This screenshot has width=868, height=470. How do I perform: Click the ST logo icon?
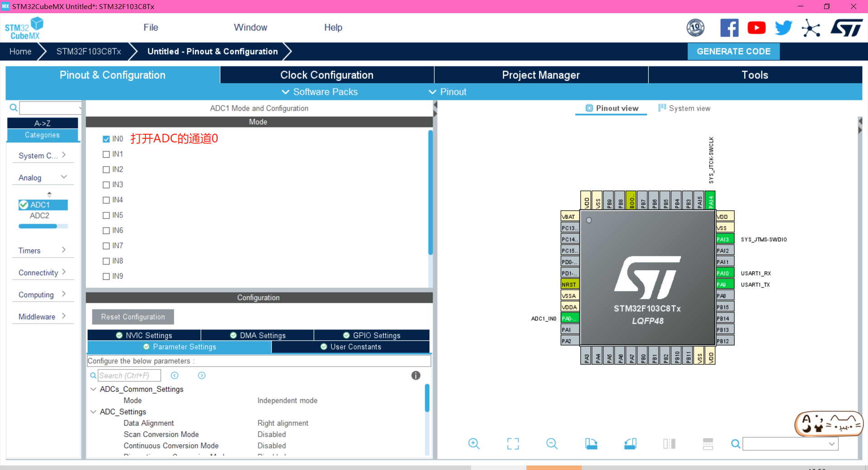pos(847,28)
